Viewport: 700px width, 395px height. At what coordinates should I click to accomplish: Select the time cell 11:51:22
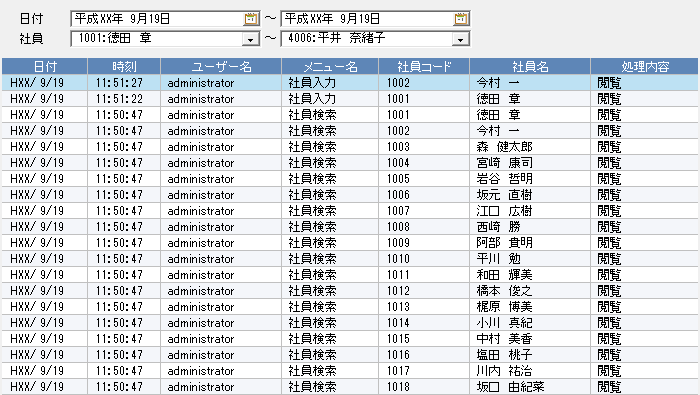pyautogui.click(x=124, y=99)
